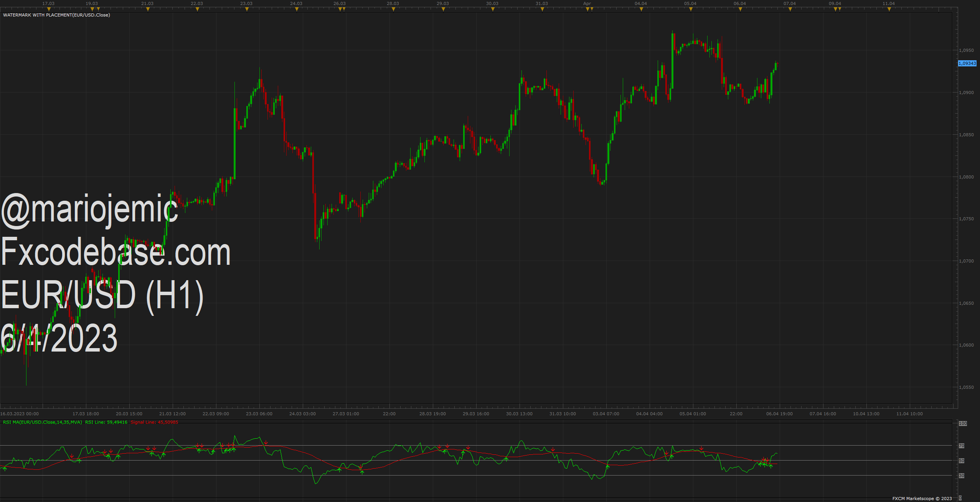Click the 1,0900 price axis label
This screenshot has height=502, width=980.
tap(966, 92)
